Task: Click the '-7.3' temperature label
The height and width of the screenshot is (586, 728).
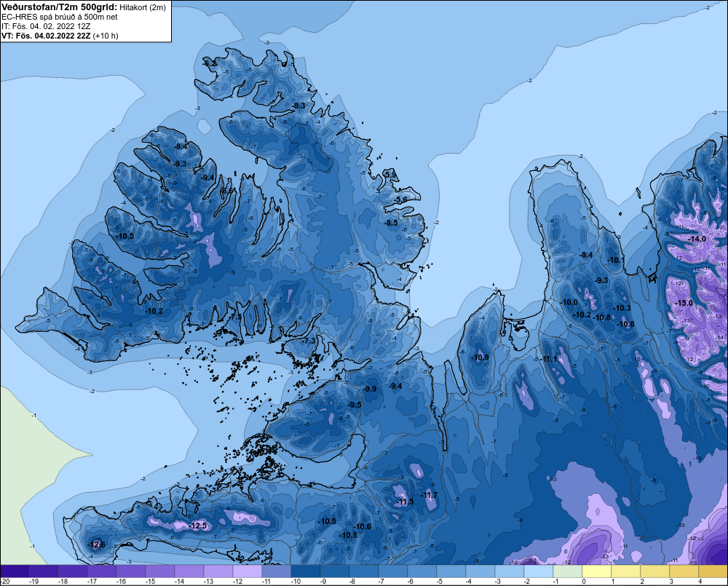Action: [x=309, y=341]
